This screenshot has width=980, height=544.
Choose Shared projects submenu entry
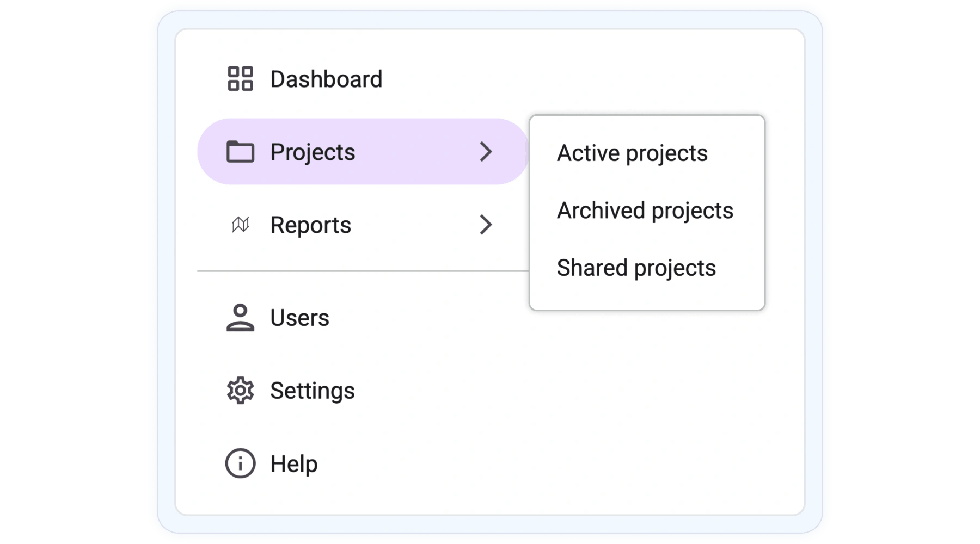point(636,268)
